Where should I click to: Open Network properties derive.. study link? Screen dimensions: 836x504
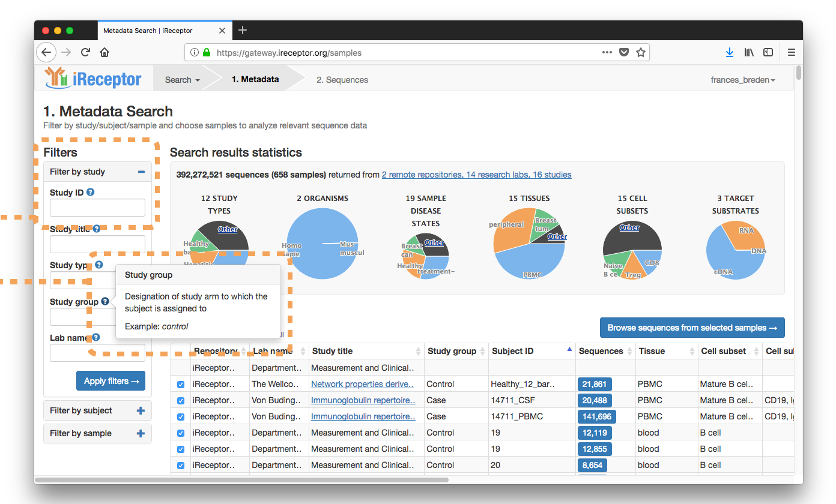tap(363, 384)
